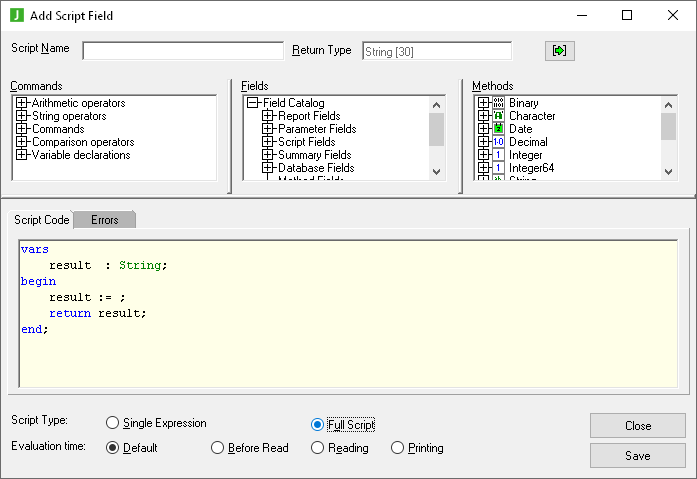Click the Integer type icon
This screenshot has height=479, width=697.
(x=498, y=155)
